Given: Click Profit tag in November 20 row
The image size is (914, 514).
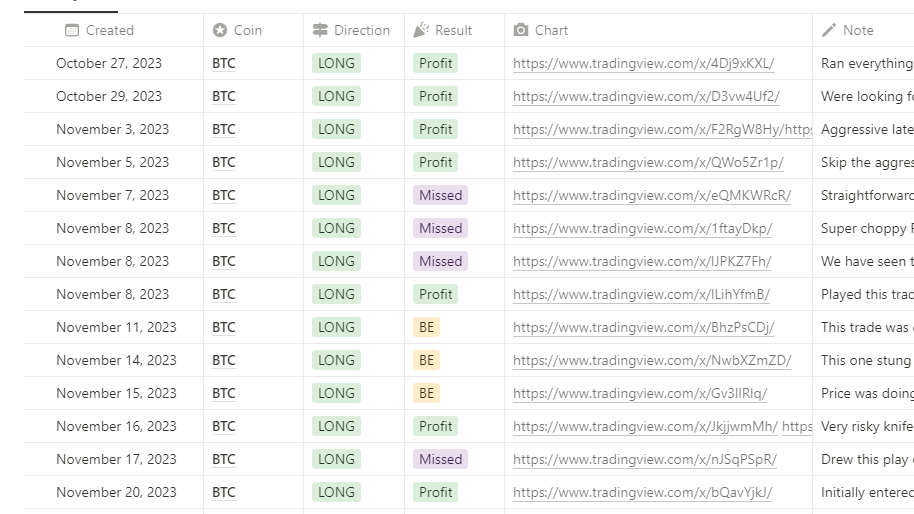Looking at the screenshot, I should click(x=435, y=492).
